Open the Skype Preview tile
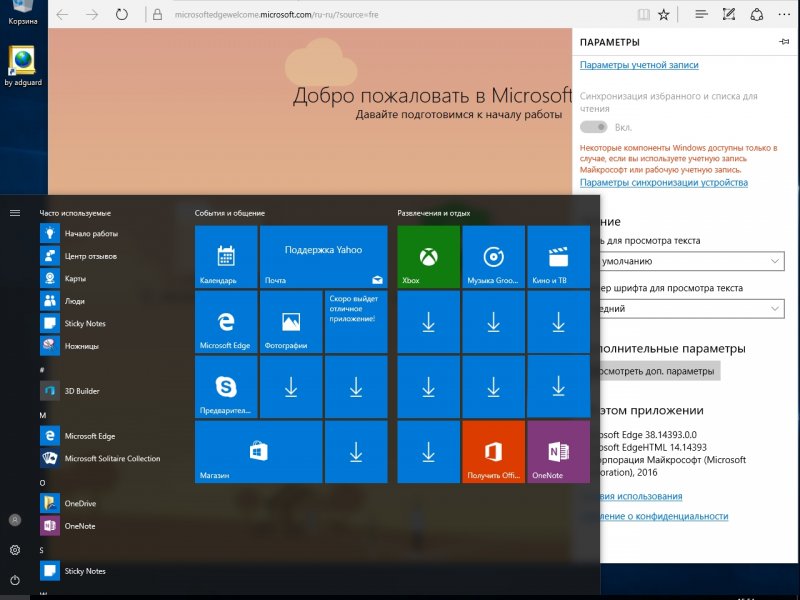Image resolution: width=800 pixels, height=600 pixels. click(x=226, y=387)
